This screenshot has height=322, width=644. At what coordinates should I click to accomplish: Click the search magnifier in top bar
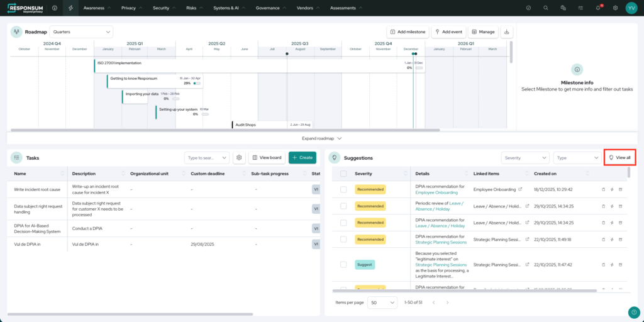coord(546,8)
